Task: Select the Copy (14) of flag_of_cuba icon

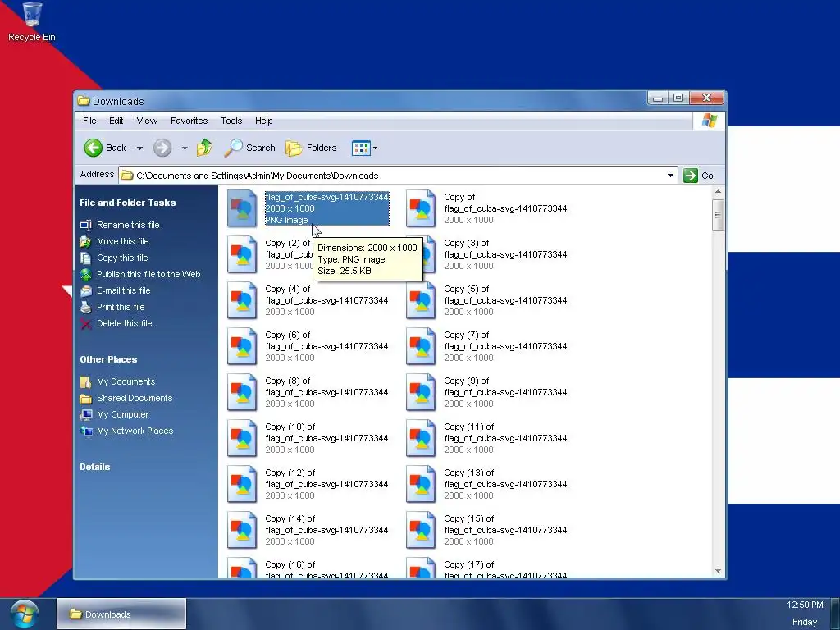Action: [x=242, y=531]
